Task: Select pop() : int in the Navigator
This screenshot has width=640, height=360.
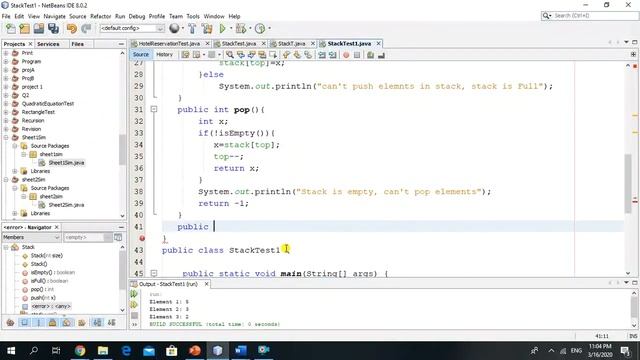Action: [42, 289]
